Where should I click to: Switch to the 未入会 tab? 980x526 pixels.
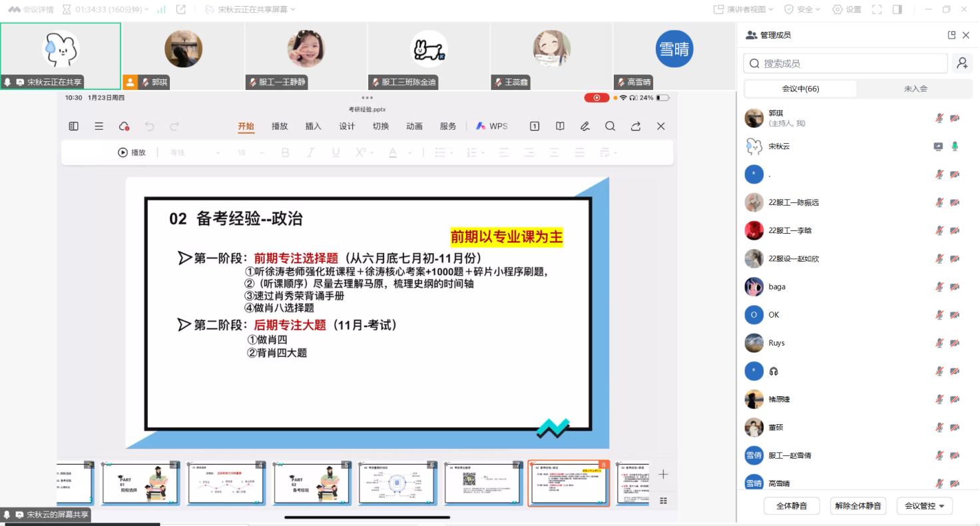tap(915, 89)
